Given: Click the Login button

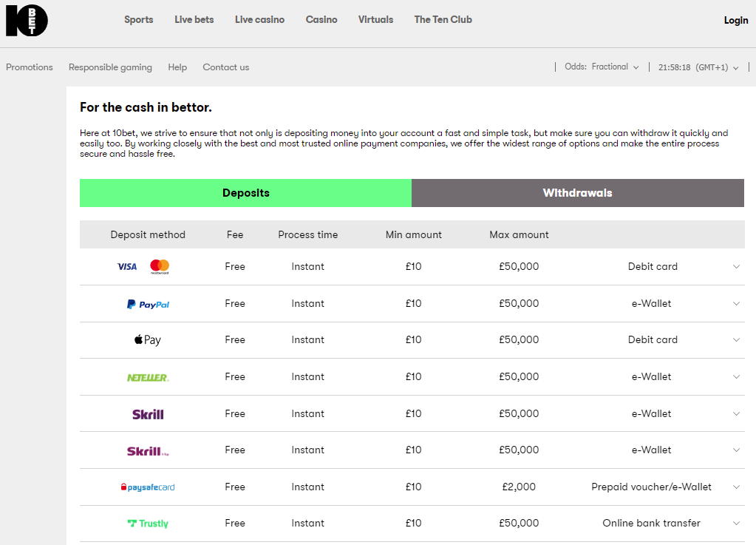Looking at the screenshot, I should coord(736,20).
